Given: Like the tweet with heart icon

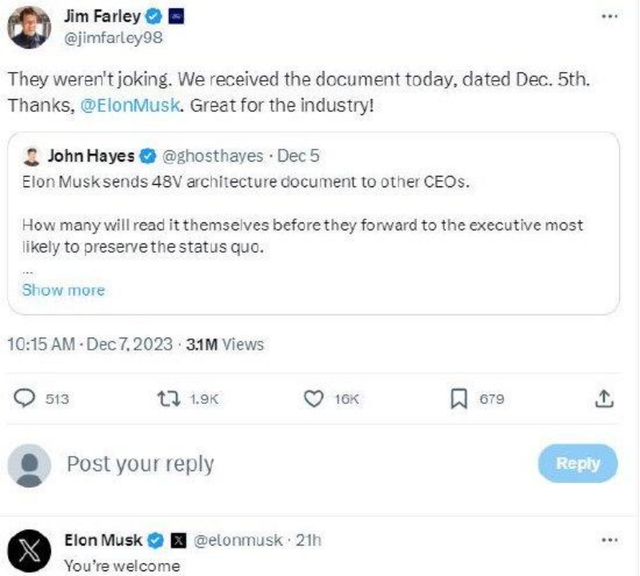Looking at the screenshot, I should pyautogui.click(x=313, y=398).
